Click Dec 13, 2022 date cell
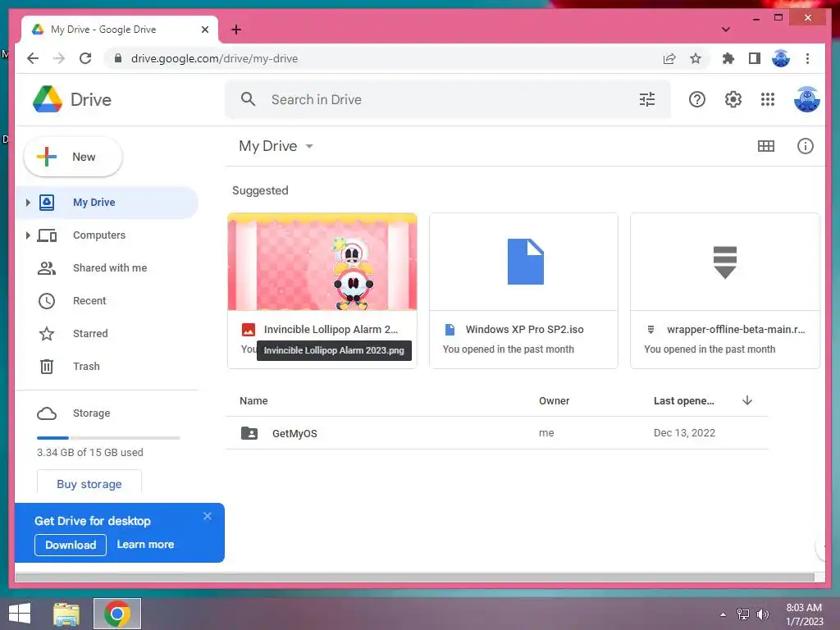840x630 pixels. pyautogui.click(x=684, y=433)
